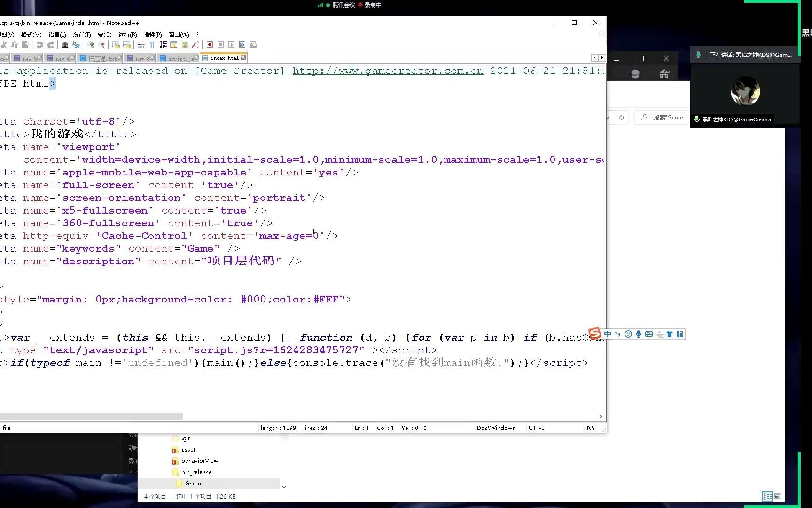This screenshot has width=812, height=508.
Task: Toggle Sogou punctuation mode icon
Action: 617,334
